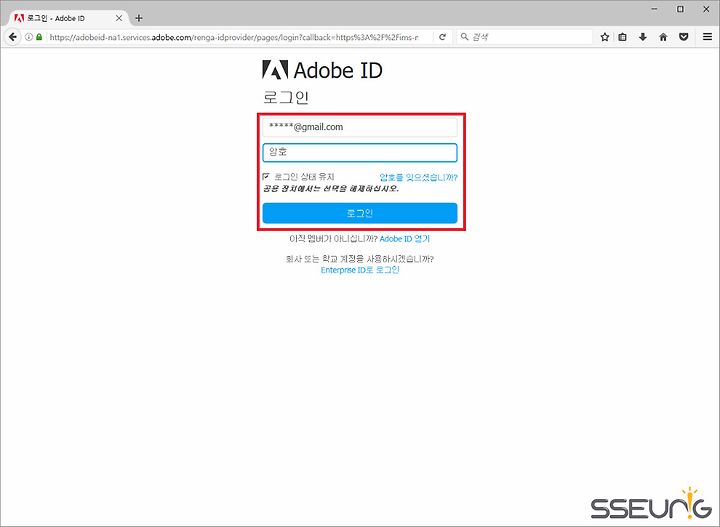720x527 pixels.
Task: Save page to Pocket icon
Action: click(x=684, y=37)
